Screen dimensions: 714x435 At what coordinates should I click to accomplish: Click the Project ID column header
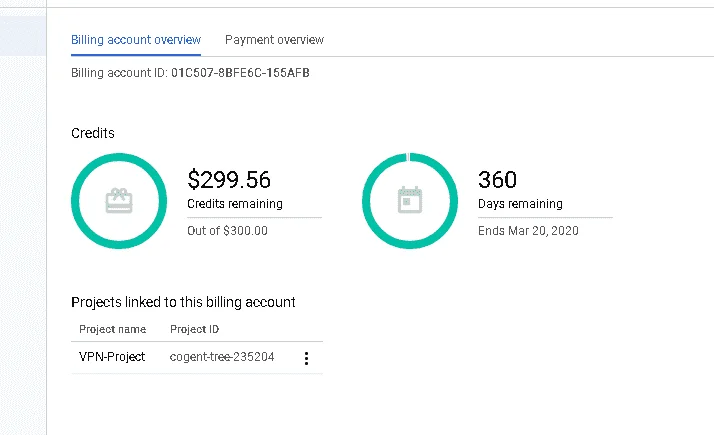pyautogui.click(x=194, y=329)
